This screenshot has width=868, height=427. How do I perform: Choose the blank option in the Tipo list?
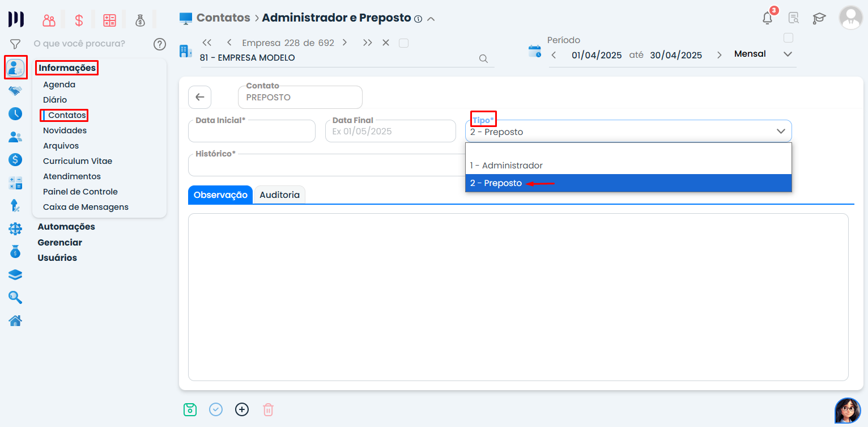628,150
